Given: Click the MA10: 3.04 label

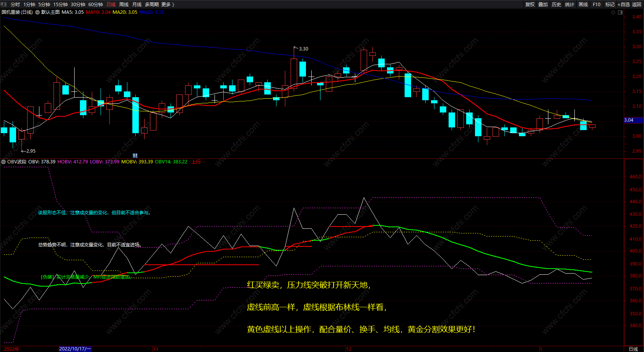Looking at the screenshot, I should 98,12.
